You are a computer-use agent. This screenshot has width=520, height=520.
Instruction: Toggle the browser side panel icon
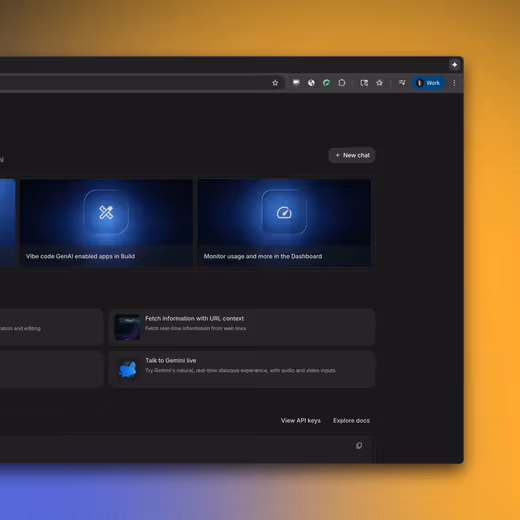click(x=364, y=83)
